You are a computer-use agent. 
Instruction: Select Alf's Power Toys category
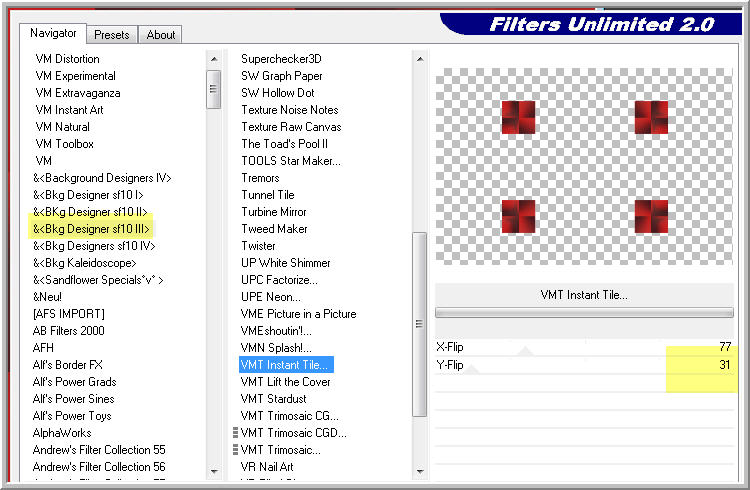pos(72,416)
